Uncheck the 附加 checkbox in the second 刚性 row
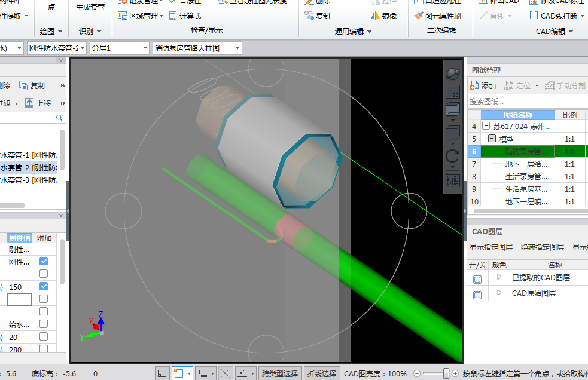Image resolution: width=588 pixels, height=380 pixels. click(x=44, y=261)
